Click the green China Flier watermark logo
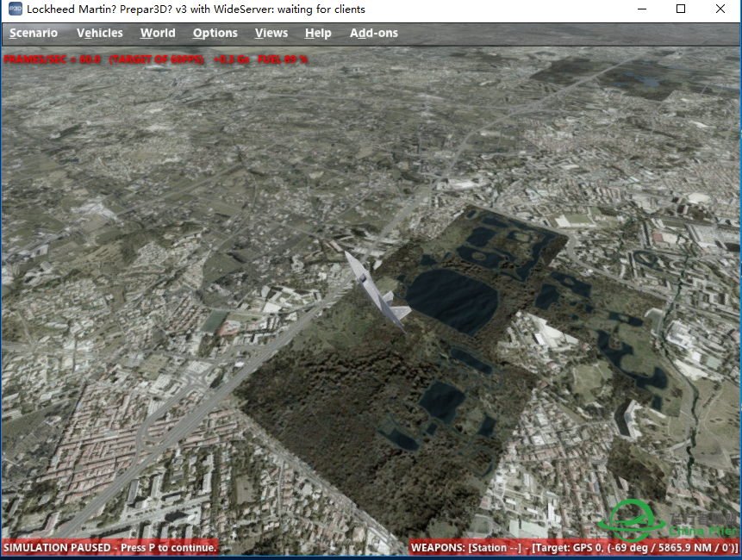742x560 pixels. [x=638, y=523]
